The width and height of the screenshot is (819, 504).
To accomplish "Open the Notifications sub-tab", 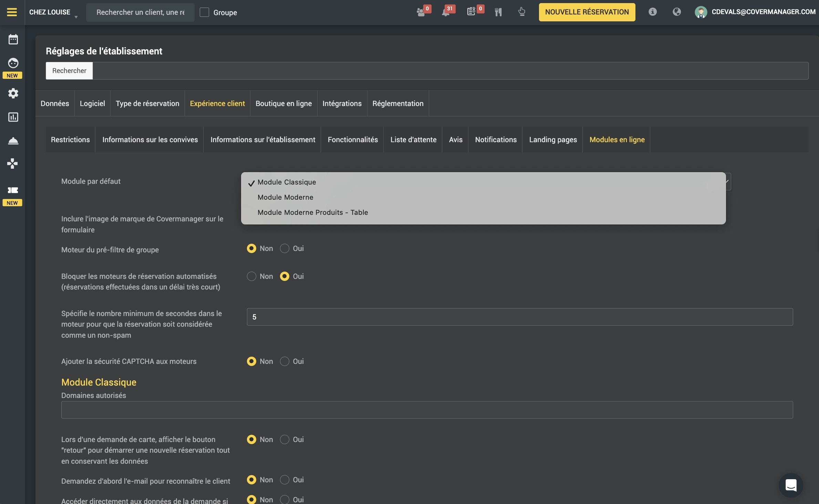I will point(496,140).
